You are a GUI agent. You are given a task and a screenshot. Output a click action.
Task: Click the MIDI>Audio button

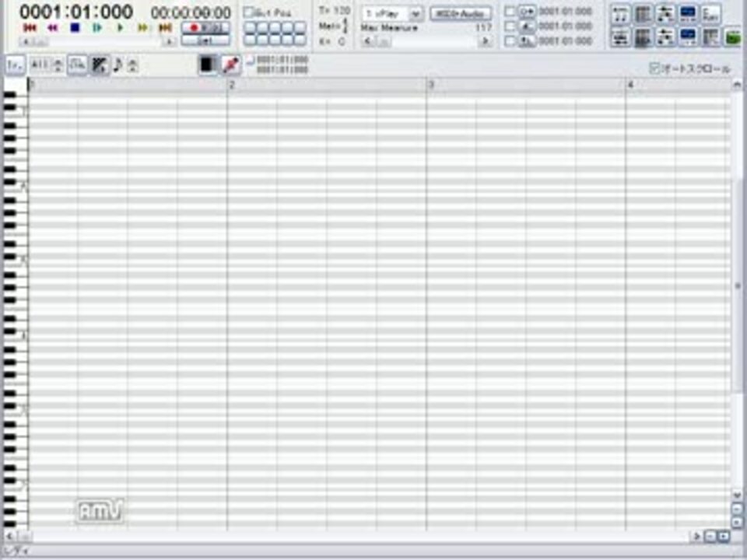coord(460,14)
